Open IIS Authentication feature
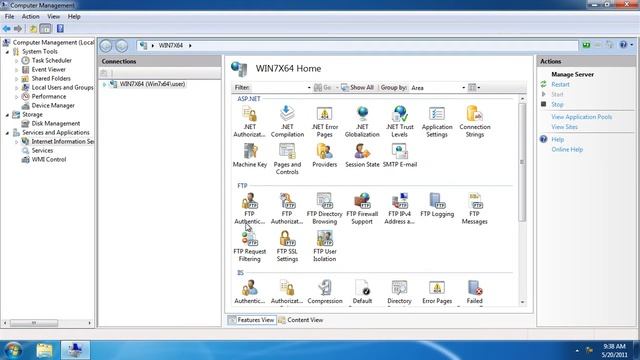Screen dimensions: 640x360 point(249,292)
